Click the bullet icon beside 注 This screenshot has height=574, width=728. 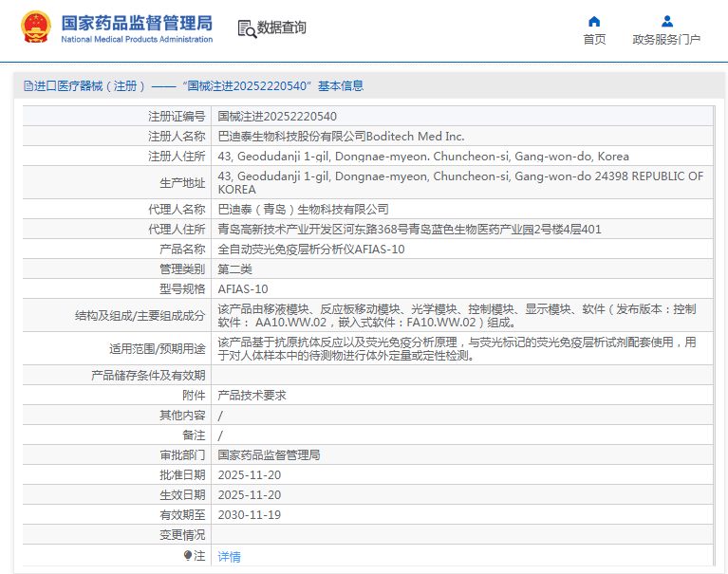(x=188, y=555)
